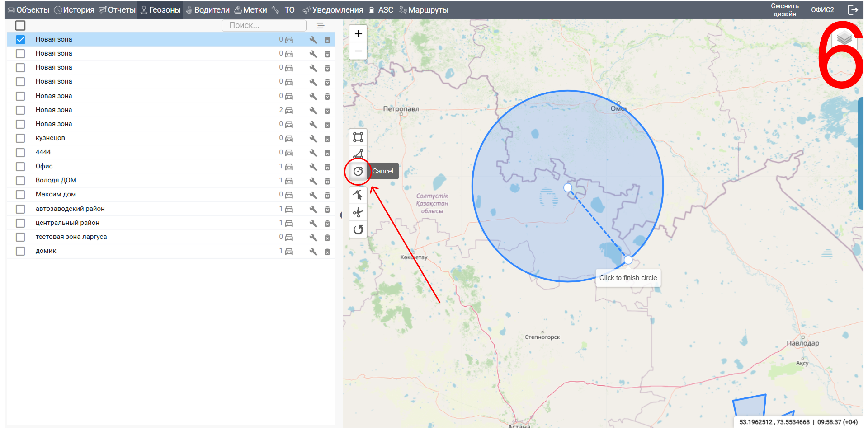Open the map layers selector

(844, 39)
